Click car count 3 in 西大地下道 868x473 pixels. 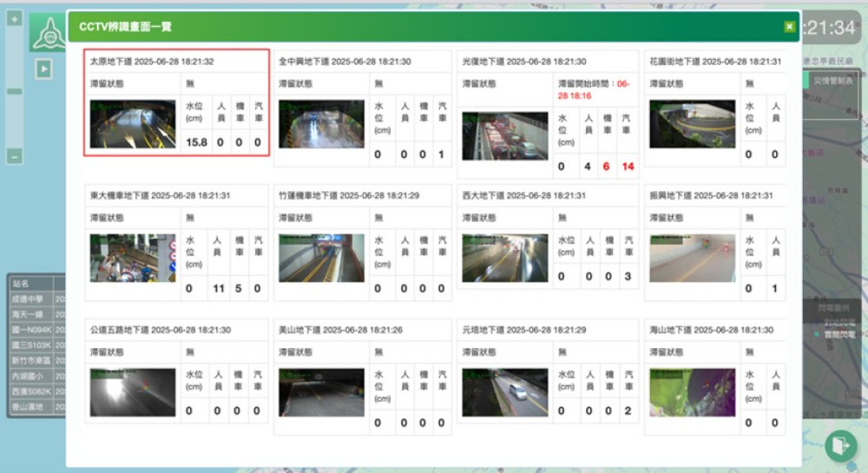pyautogui.click(x=628, y=277)
